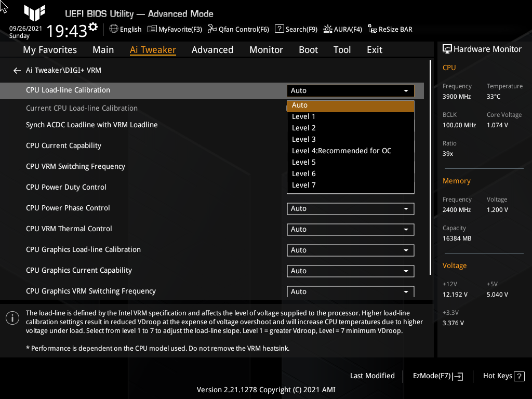Viewport: 532px width, 399px height.
Task: Click the Last Modified button
Action: point(372,376)
